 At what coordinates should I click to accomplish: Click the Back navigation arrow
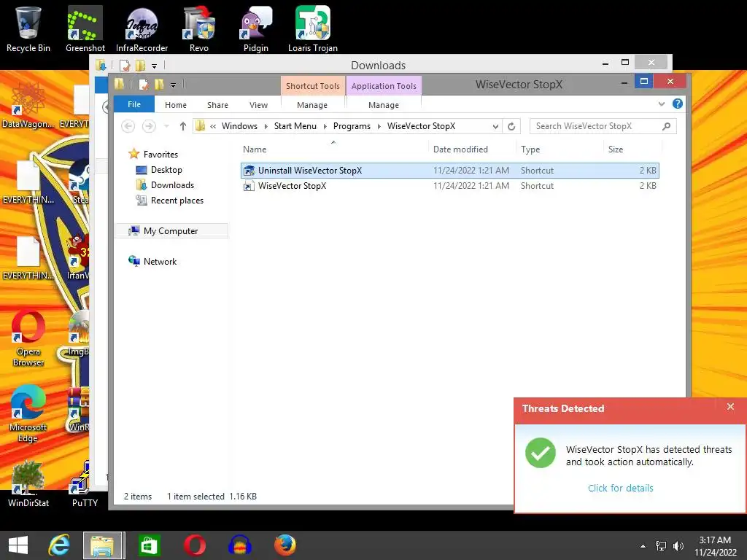click(128, 126)
